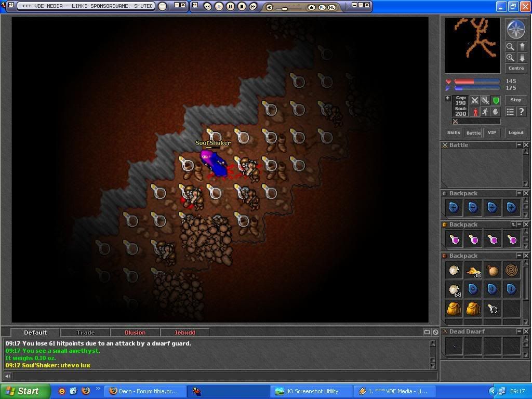Viewport: 532px width, 399px height.
Task: Click the plus button beside Cap display
Action: pyautogui.click(x=448, y=98)
